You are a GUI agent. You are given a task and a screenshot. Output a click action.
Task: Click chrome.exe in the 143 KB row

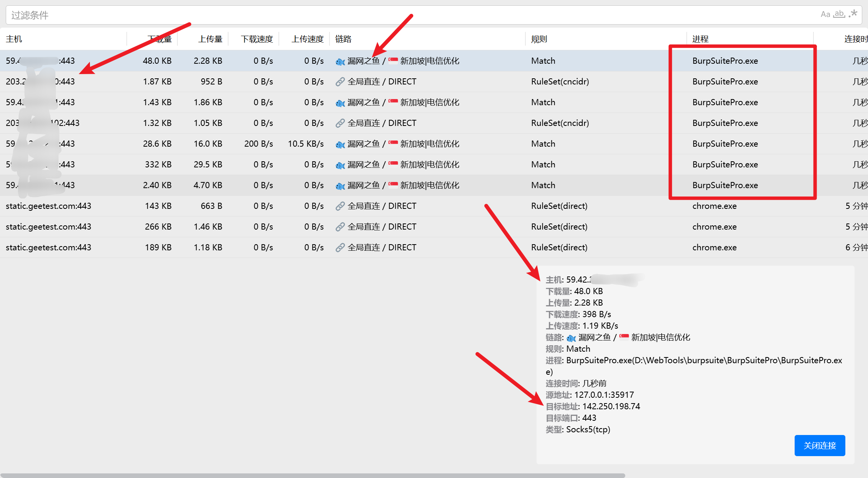714,206
